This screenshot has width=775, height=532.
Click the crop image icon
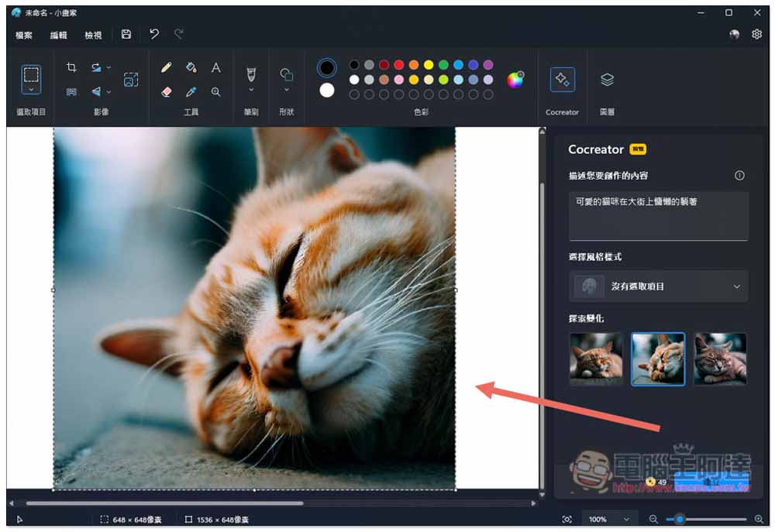tap(71, 67)
